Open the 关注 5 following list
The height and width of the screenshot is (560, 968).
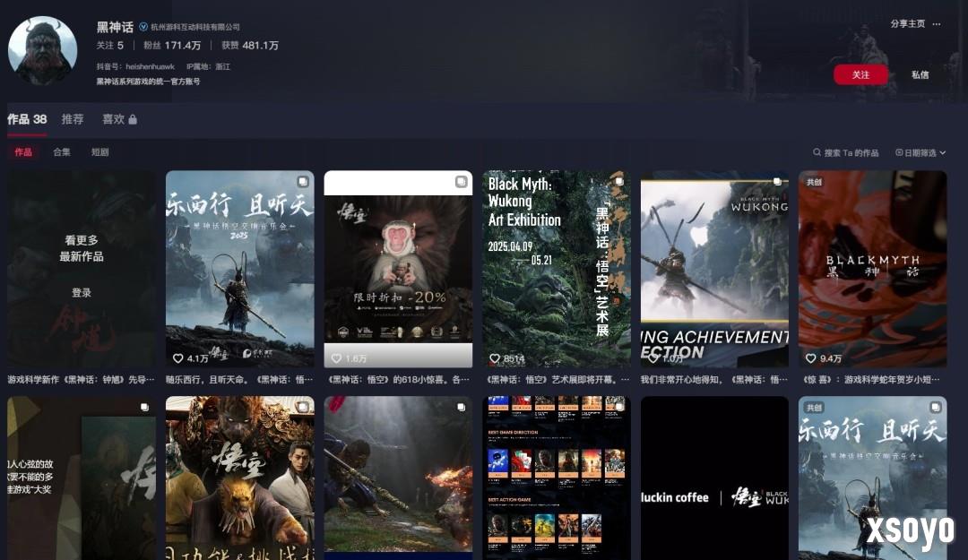[x=110, y=45]
